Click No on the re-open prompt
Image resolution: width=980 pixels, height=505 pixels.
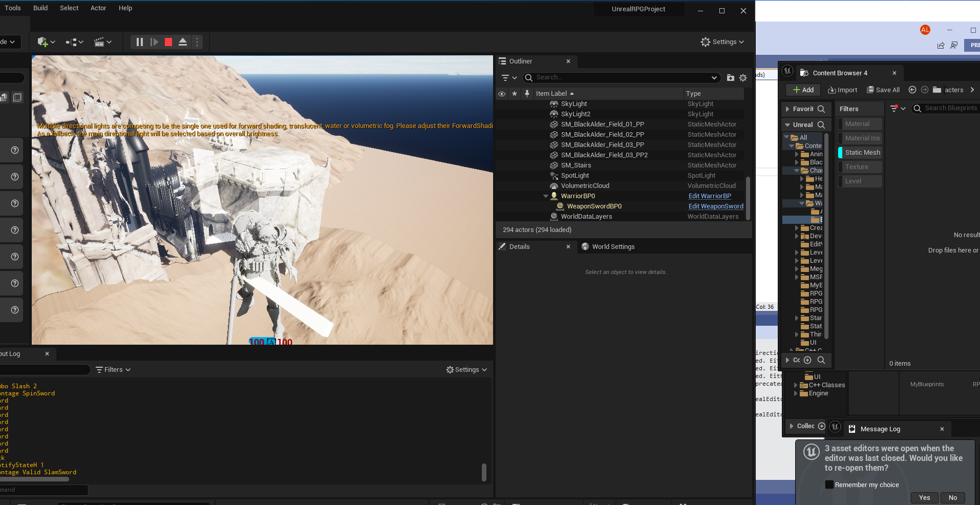pos(953,498)
